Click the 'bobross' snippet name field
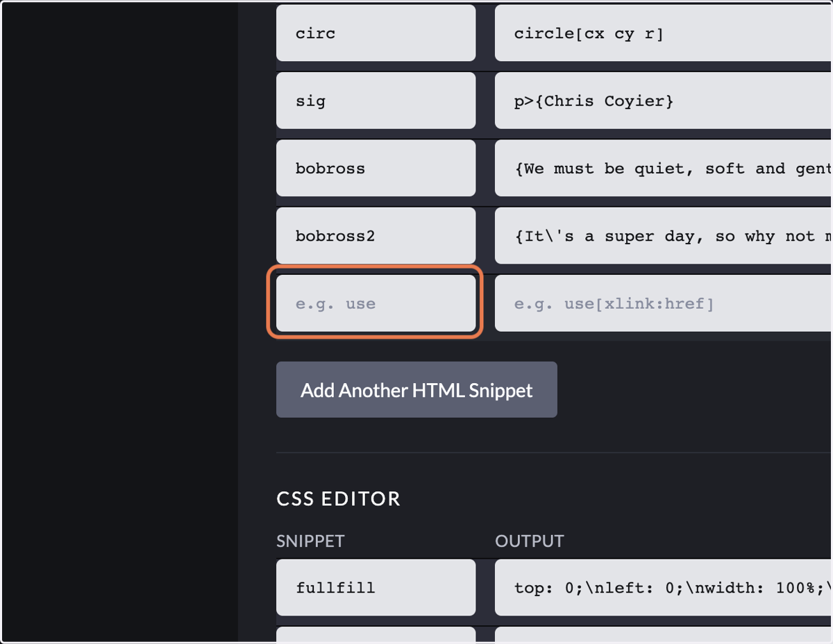833x644 pixels. pos(376,168)
